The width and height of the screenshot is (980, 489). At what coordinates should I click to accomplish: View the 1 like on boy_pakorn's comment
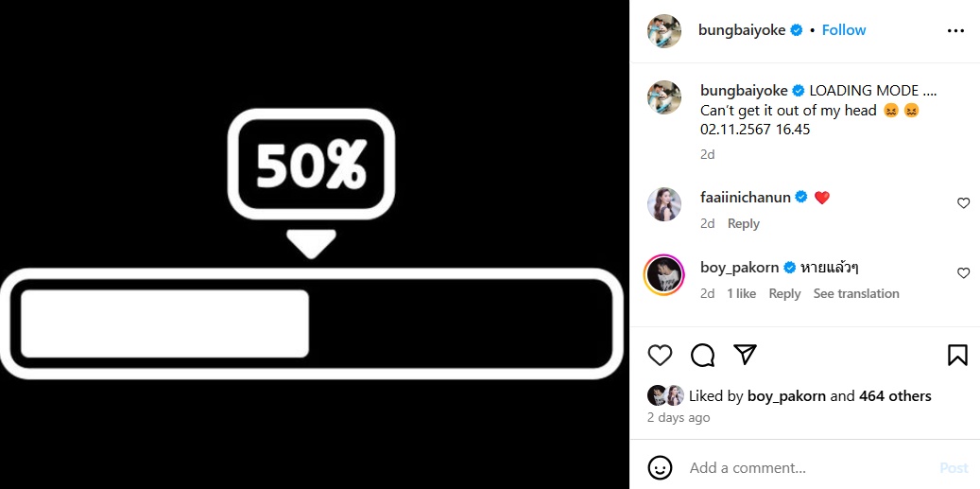(x=741, y=294)
